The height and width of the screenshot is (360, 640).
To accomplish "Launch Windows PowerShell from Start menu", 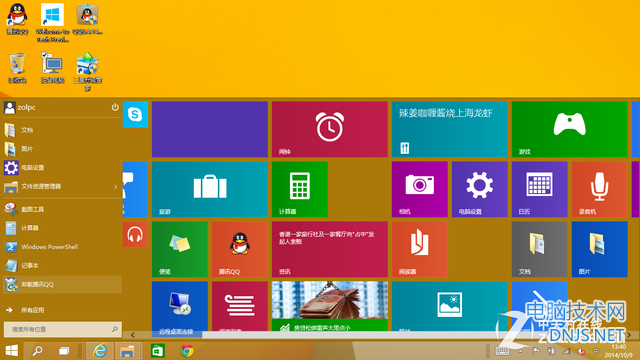I will coord(62,247).
